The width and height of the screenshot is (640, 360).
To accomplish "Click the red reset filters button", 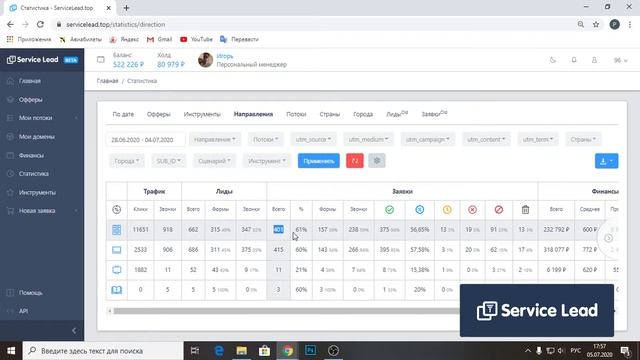I will click(x=355, y=161).
